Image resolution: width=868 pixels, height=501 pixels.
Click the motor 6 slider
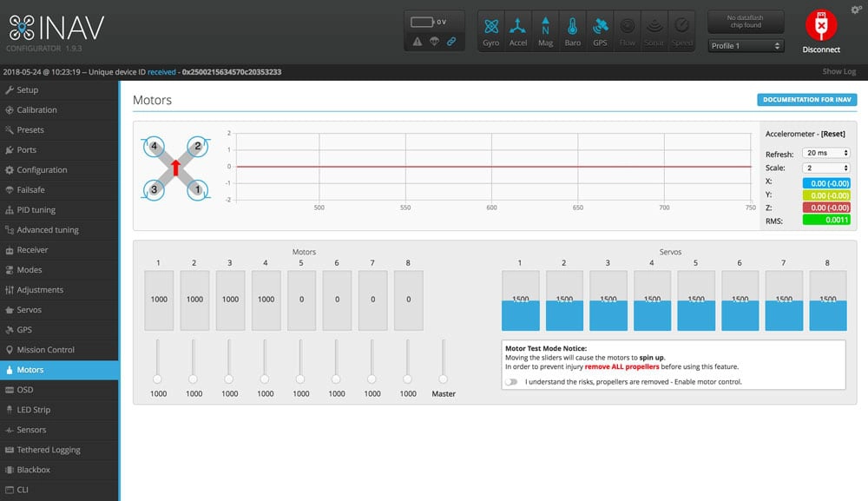pyautogui.click(x=336, y=361)
